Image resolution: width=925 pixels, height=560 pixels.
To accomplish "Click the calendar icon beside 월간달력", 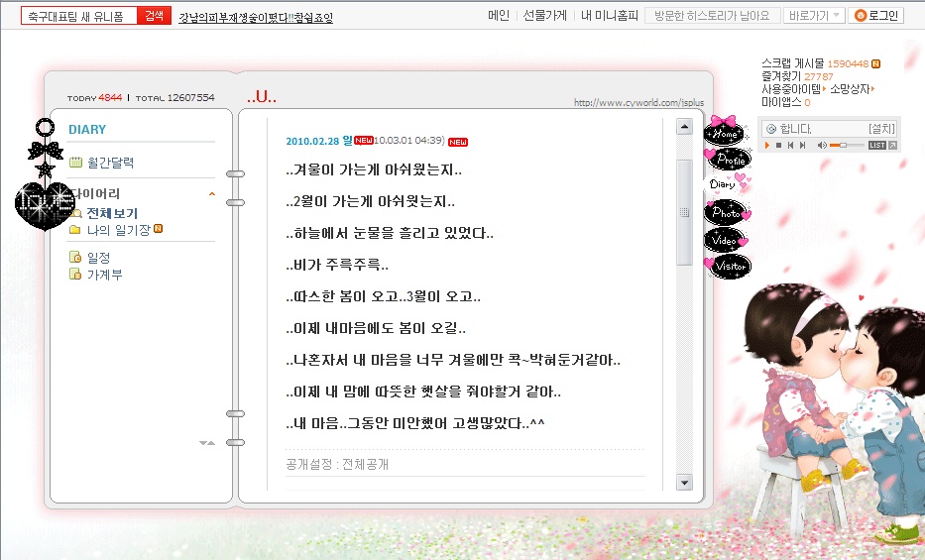I will [75, 163].
